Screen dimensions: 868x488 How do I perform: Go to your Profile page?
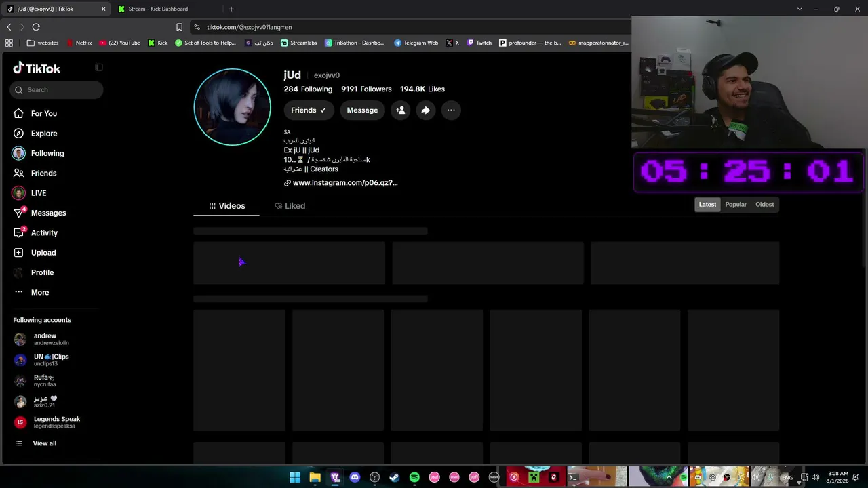point(42,272)
